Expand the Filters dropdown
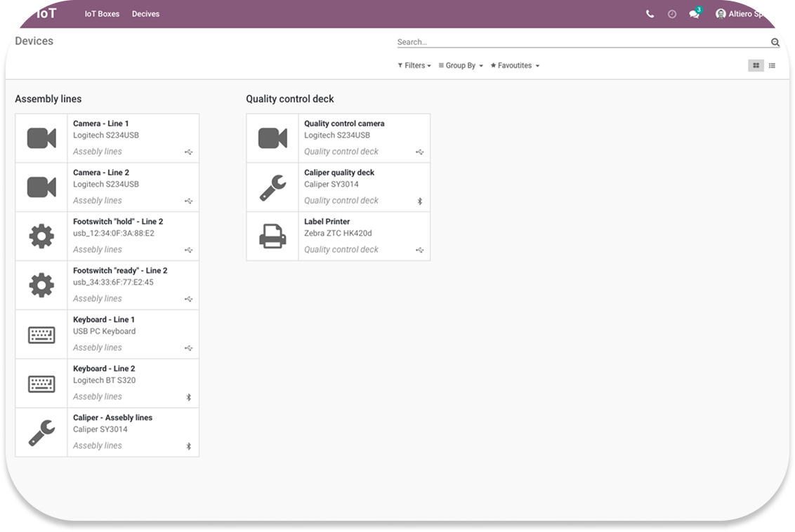The image size is (795, 532). click(x=414, y=65)
